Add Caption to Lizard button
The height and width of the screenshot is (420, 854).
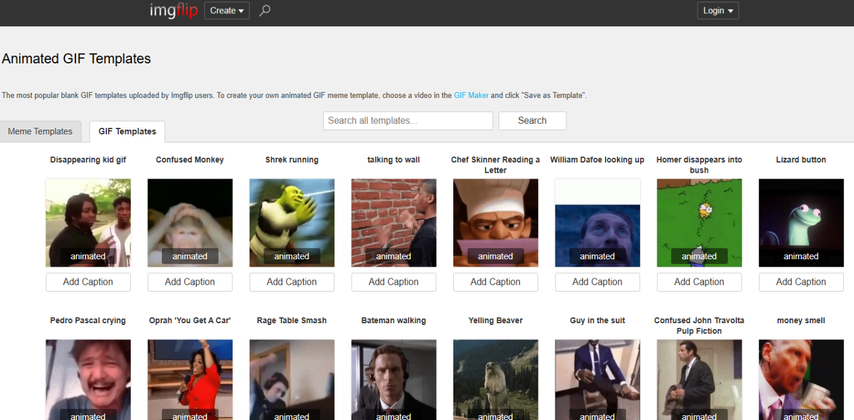point(801,282)
